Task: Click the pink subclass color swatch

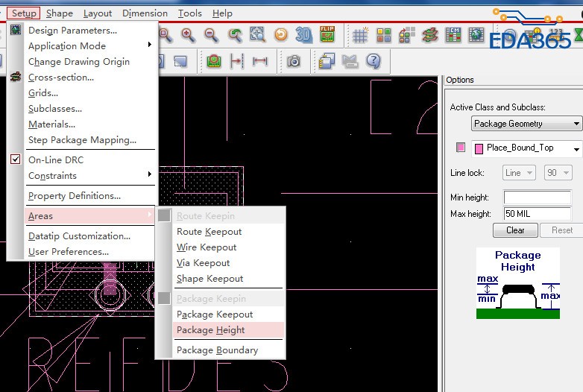Action: click(x=461, y=148)
